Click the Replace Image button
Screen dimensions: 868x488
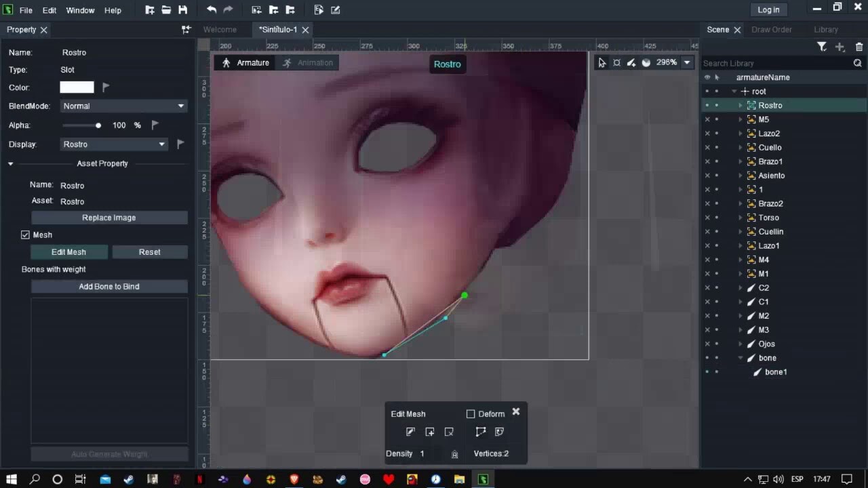[108, 217]
